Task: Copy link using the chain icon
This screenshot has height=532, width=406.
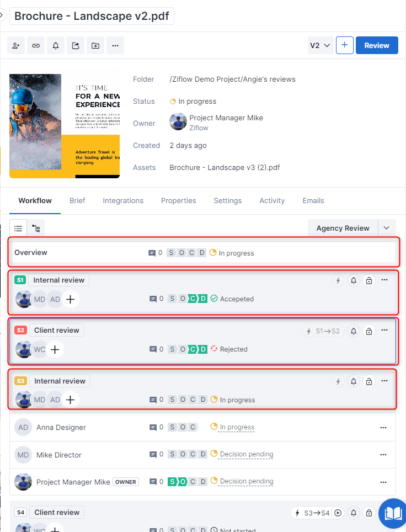Action: 36,46
